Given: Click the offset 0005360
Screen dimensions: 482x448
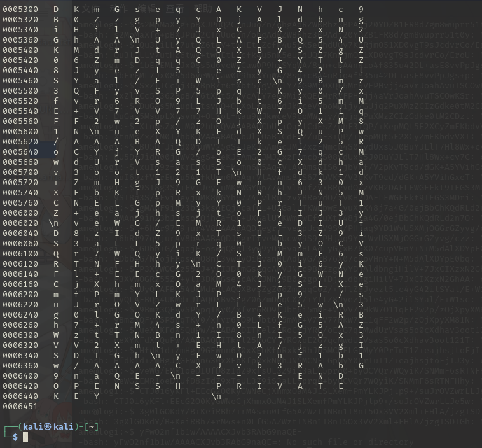Looking at the screenshot, I should tap(20, 40).
